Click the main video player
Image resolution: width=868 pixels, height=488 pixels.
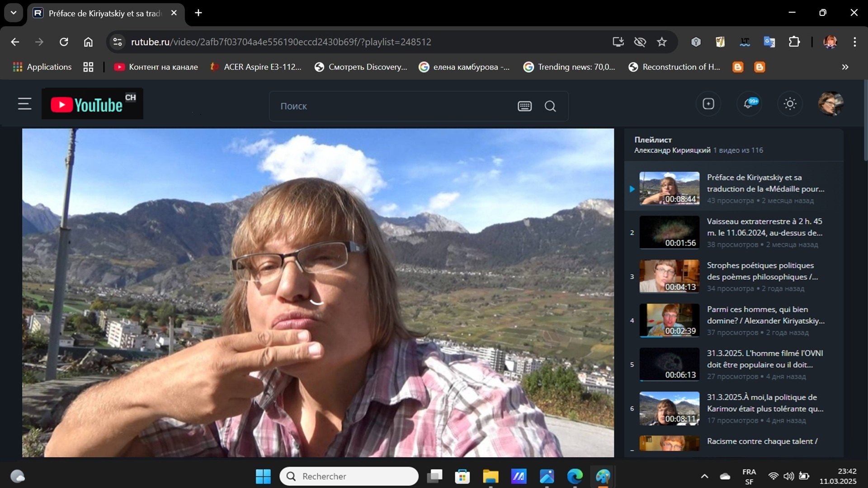[318, 293]
